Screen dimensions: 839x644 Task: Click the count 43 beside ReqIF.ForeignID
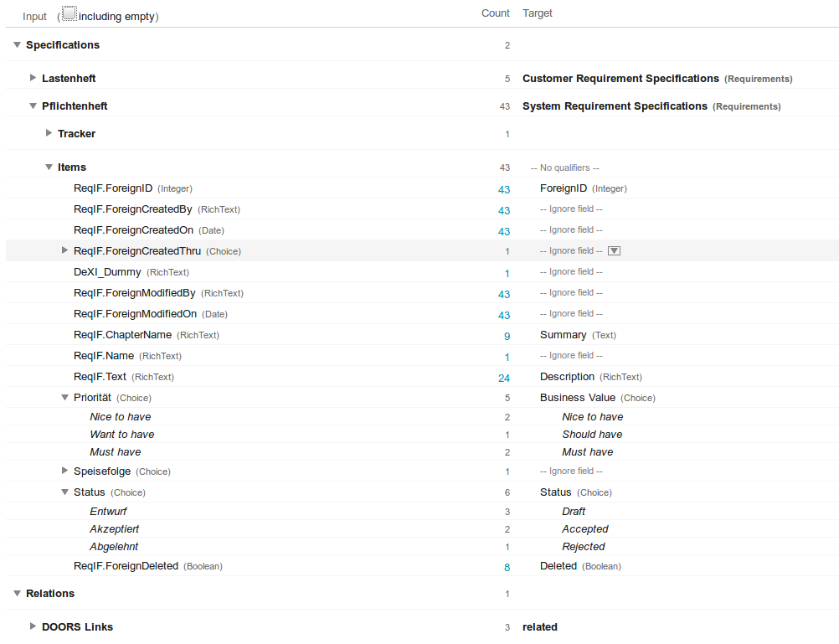[503, 189]
